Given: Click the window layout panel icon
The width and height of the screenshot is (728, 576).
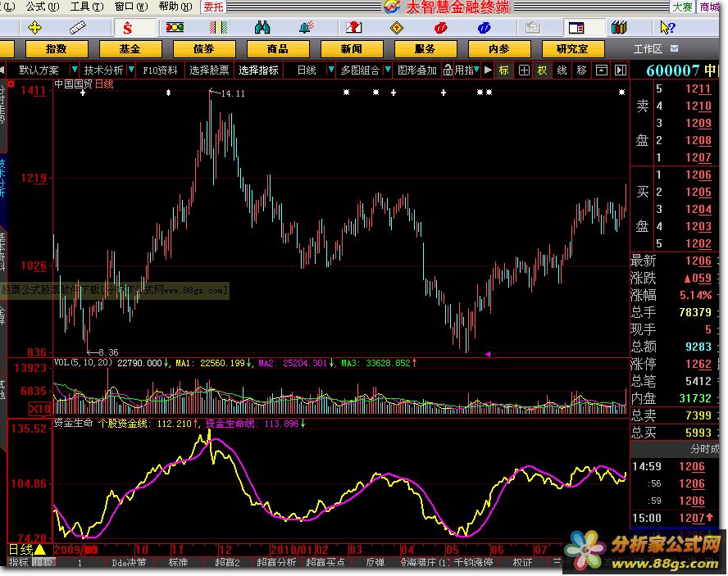Looking at the screenshot, I should tap(576, 28).
